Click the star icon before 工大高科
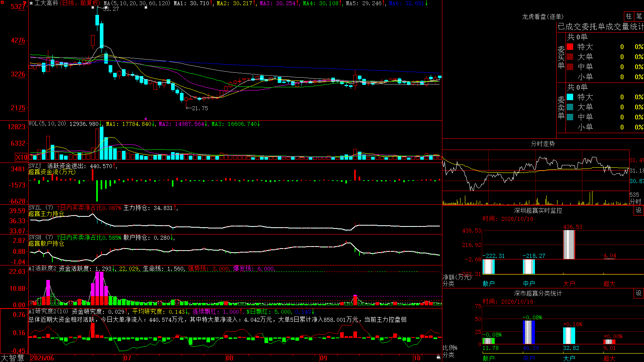 [x=31, y=3]
